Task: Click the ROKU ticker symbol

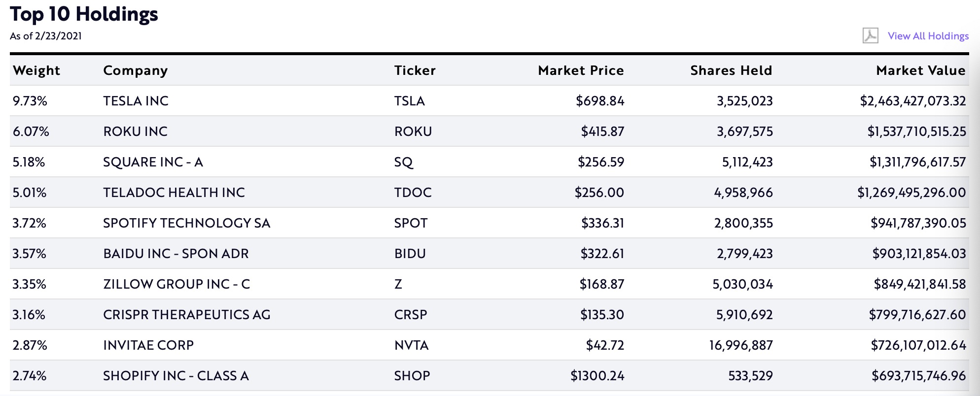Action: click(x=413, y=132)
